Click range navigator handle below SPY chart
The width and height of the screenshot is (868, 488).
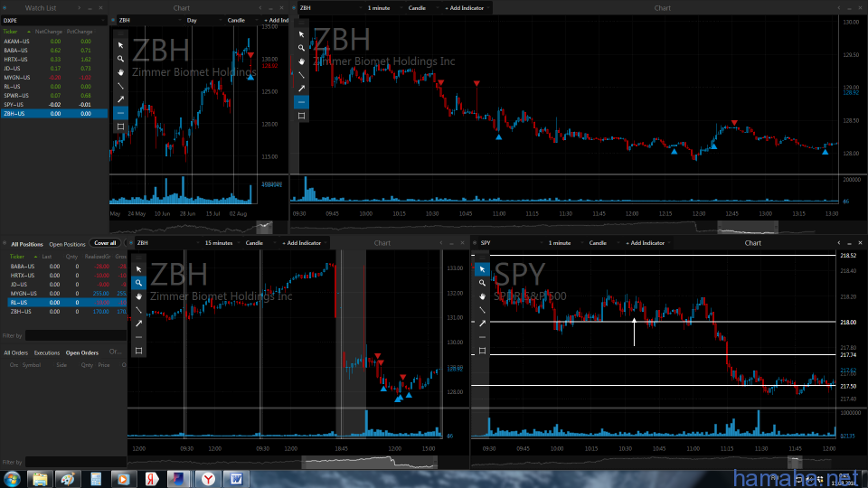[795, 462]
